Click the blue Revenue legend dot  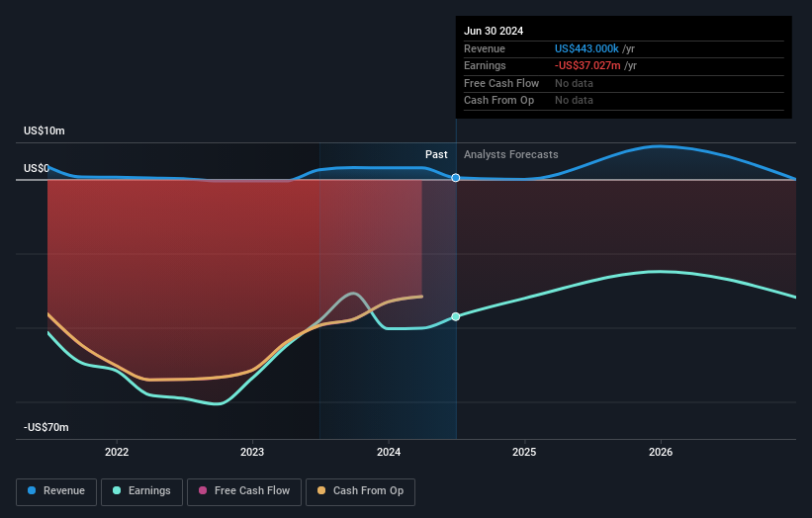(x=32, y=490)
